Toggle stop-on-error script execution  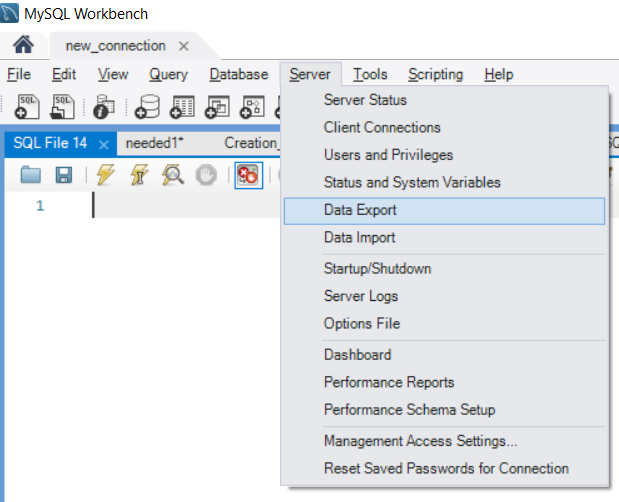point(248,175)
